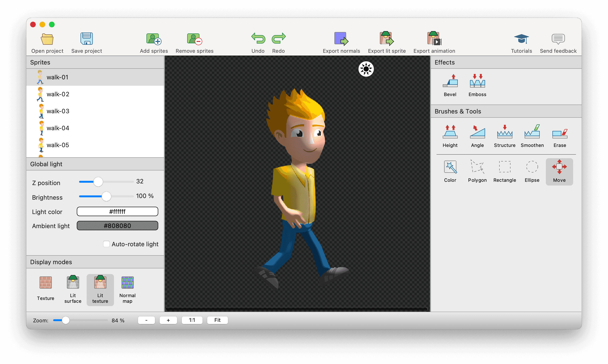Select the Structure brush tool
The height and width of the screenshot is (364, 608).
(x=504, y=134)
